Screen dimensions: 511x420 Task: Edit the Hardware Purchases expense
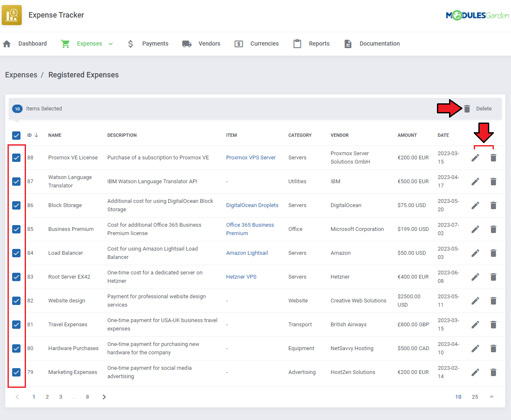click(x=475, y=348)
